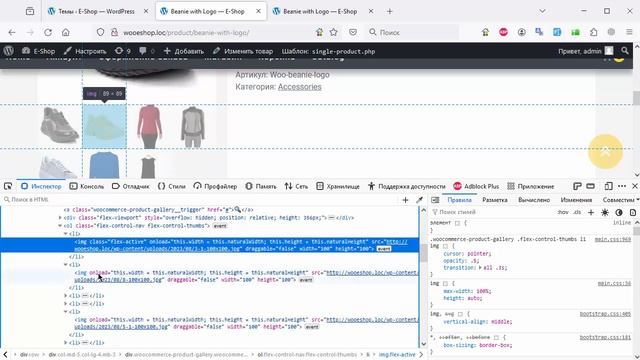Activate the element picker tool in DevTools

[x=8, y=186]
